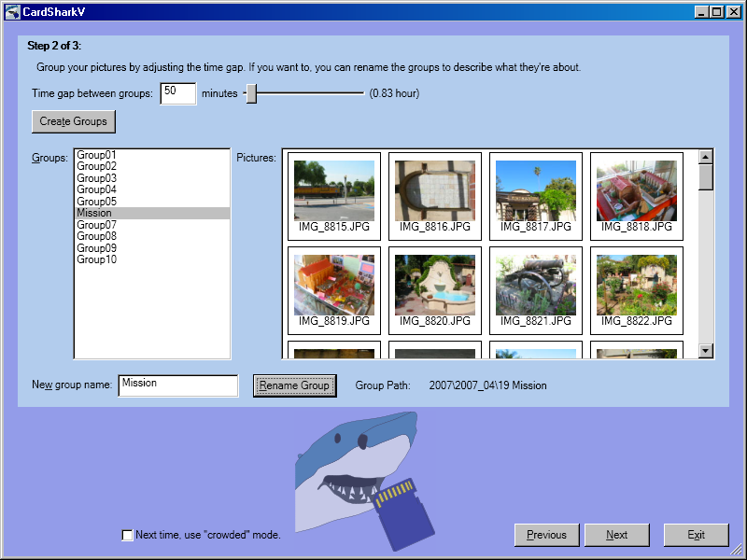The width and height of the screenshot is (747, 560).
Task: Select Group01 in the Groups list
Action: click(x=152, y=155)
